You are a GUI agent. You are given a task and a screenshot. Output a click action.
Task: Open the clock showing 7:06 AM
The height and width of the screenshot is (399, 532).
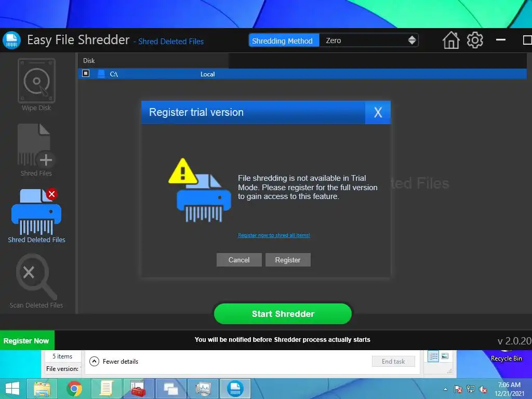[x=509, y=389]
